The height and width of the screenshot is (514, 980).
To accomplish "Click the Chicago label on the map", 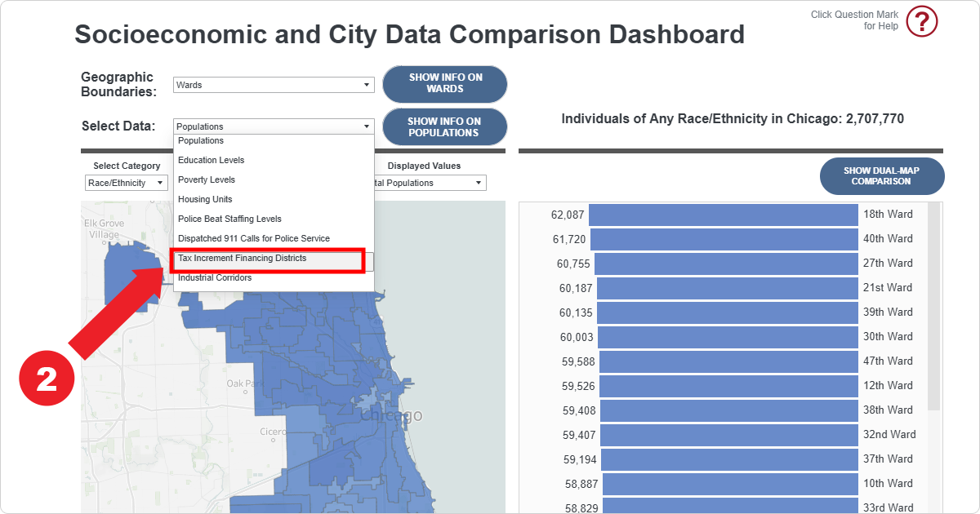I will pyautogui.click(x=393, y=416).
